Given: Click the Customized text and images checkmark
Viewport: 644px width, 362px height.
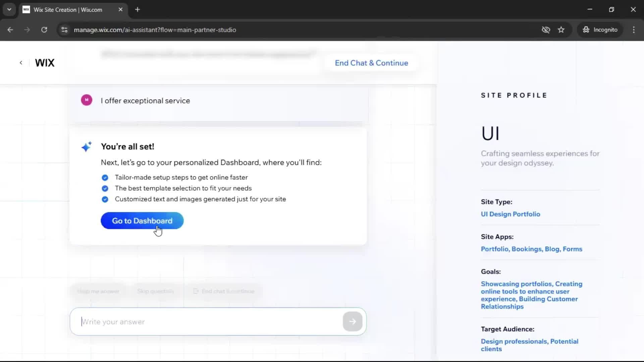Looking at the screenshot, I should coord(105,199).
